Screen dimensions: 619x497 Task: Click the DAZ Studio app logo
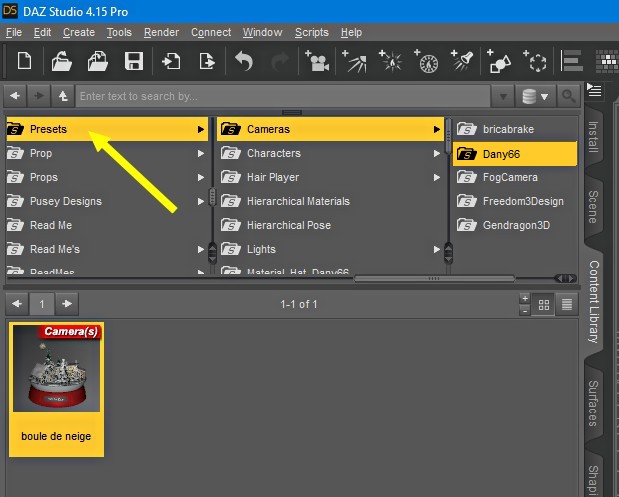pos(9,11)
